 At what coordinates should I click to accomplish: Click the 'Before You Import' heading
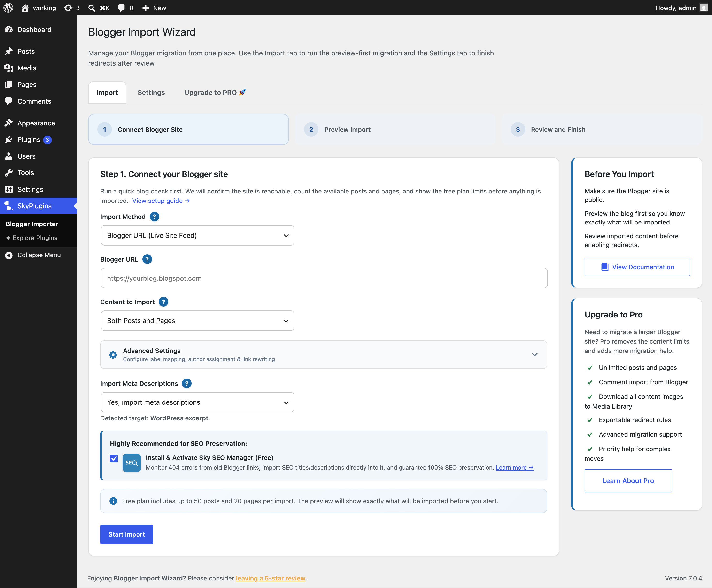pos(619,174)
